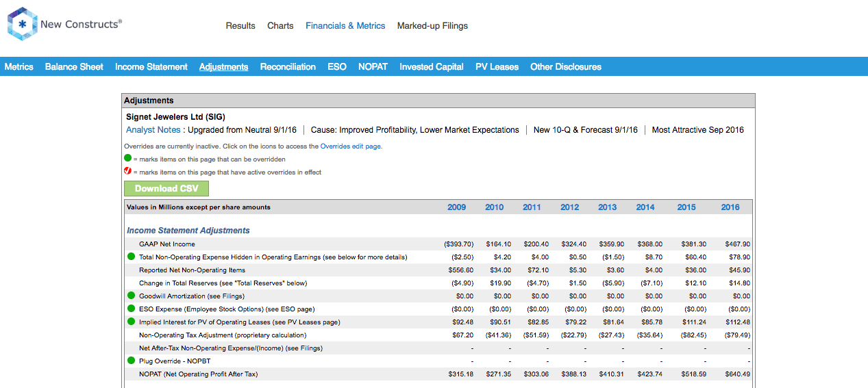Viewport: 868px width, 388px height.
Task: Switch to the NOPAT tab
Action: [x=373, y=66]
